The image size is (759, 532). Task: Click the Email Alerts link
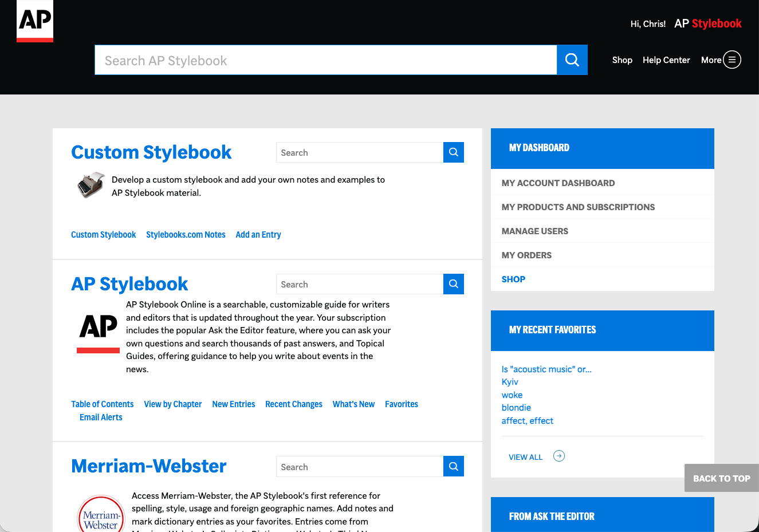click(x=101, y=417)
